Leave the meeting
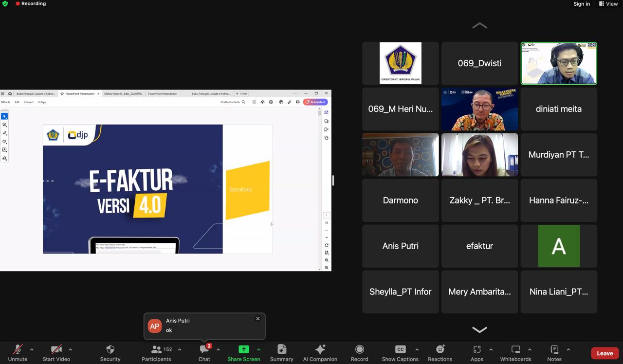Image resolution: width=623 pixels, height=364 pixels. point(605,353)
